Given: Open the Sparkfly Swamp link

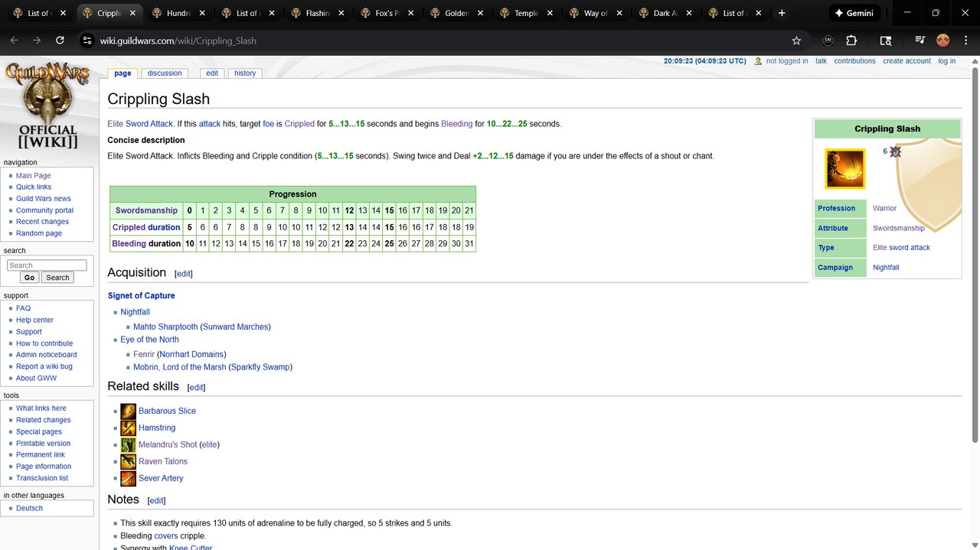Looking at the screenshot, I should point(260,367).
